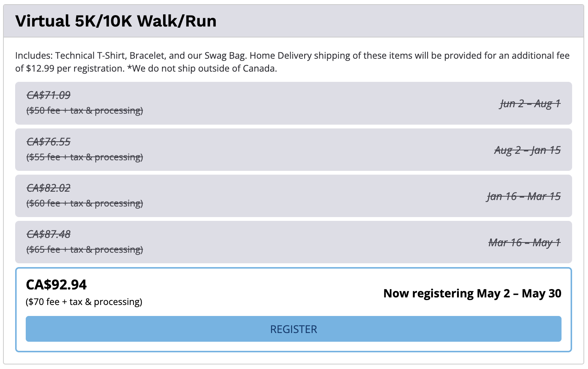Click the REGISTER button

(293, 329)
